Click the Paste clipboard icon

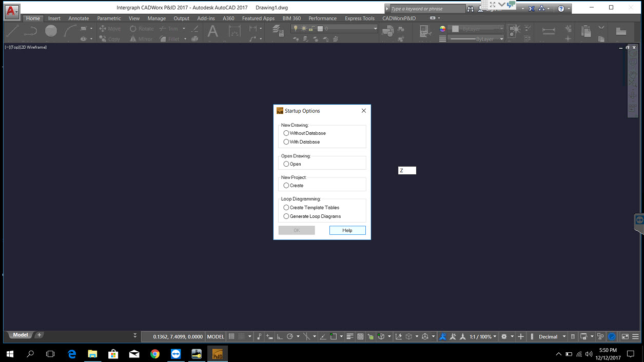(586, 32)
